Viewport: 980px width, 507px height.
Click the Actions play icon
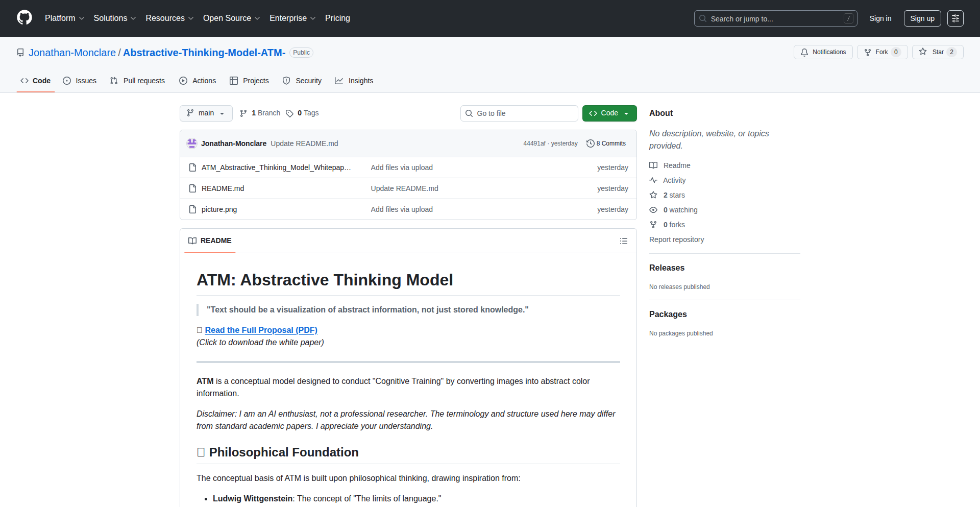pos(183,81)
